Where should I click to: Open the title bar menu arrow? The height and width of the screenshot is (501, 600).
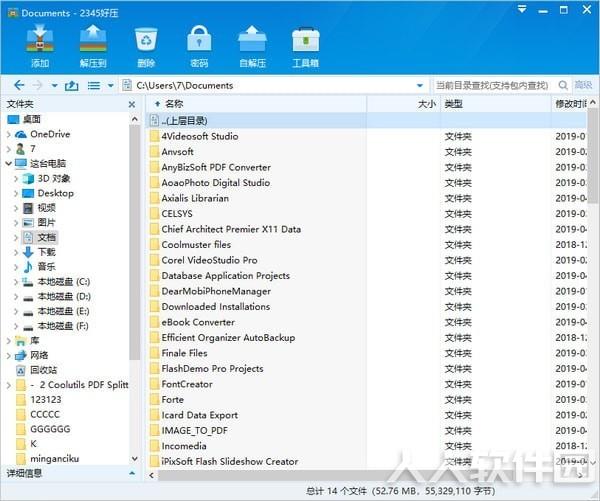click(x=522, y=9)
